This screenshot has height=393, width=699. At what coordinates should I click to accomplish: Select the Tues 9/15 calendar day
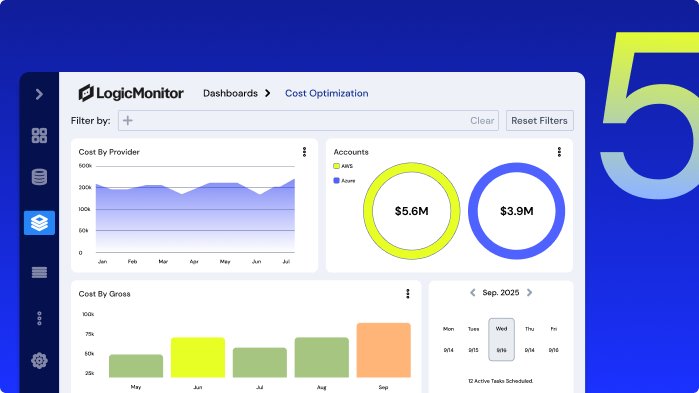point(473,340)
